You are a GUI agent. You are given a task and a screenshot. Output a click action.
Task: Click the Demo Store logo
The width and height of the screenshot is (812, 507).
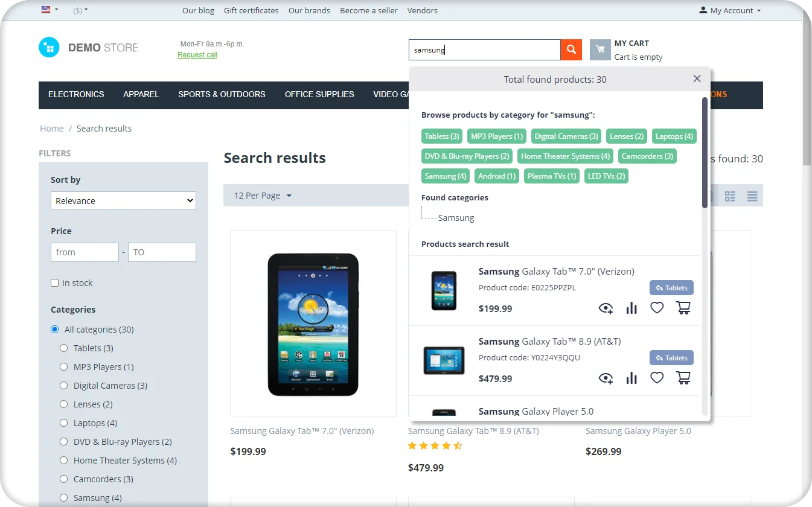point(89,48)
